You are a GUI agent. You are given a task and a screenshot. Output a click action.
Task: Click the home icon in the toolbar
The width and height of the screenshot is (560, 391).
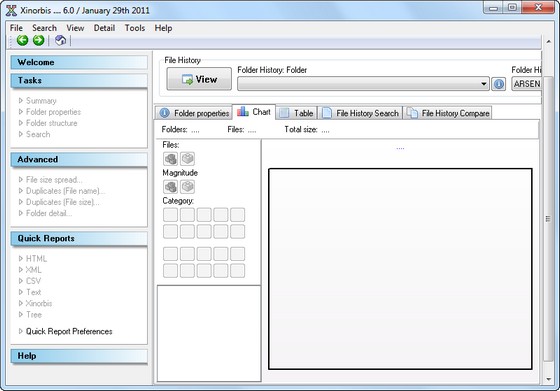point(60,40)
